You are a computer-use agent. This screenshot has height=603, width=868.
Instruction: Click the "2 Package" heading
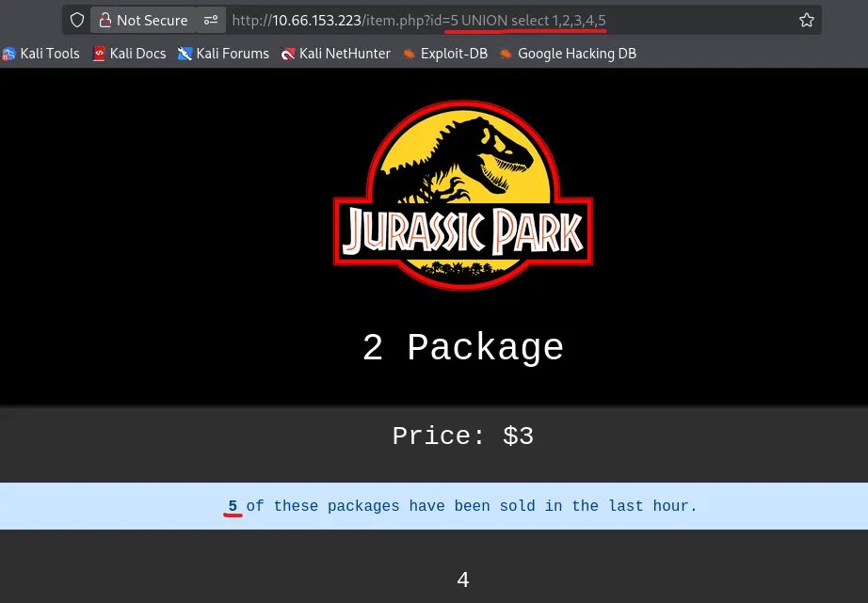462,348
